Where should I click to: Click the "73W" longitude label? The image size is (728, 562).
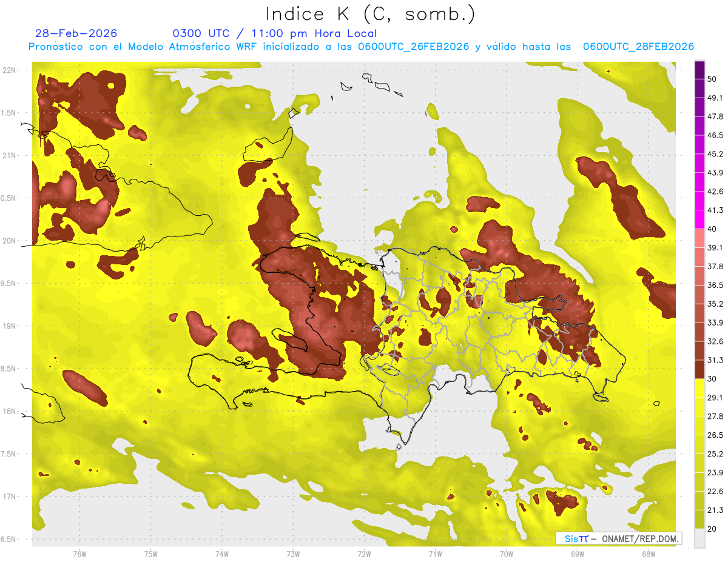293,554
